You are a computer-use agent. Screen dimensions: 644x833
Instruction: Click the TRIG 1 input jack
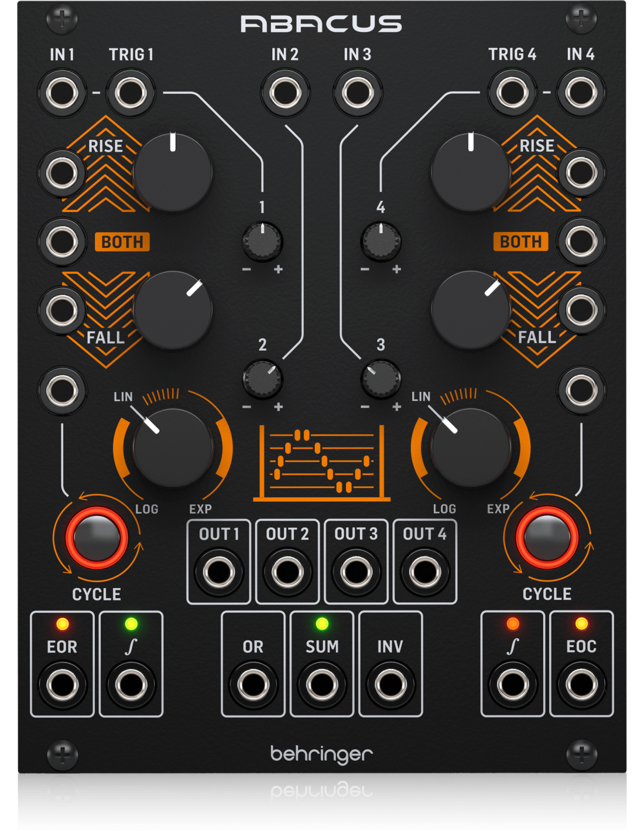(x=131, y=93)
